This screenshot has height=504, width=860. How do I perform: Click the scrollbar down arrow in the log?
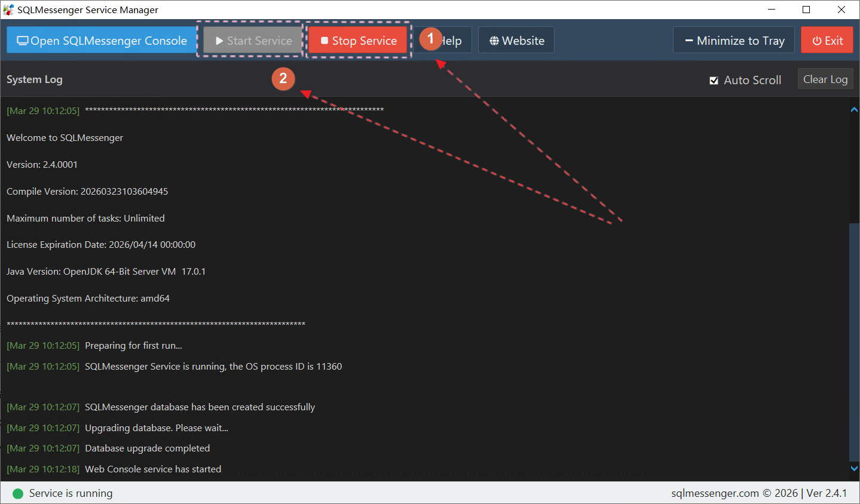[x=854, y=469]
